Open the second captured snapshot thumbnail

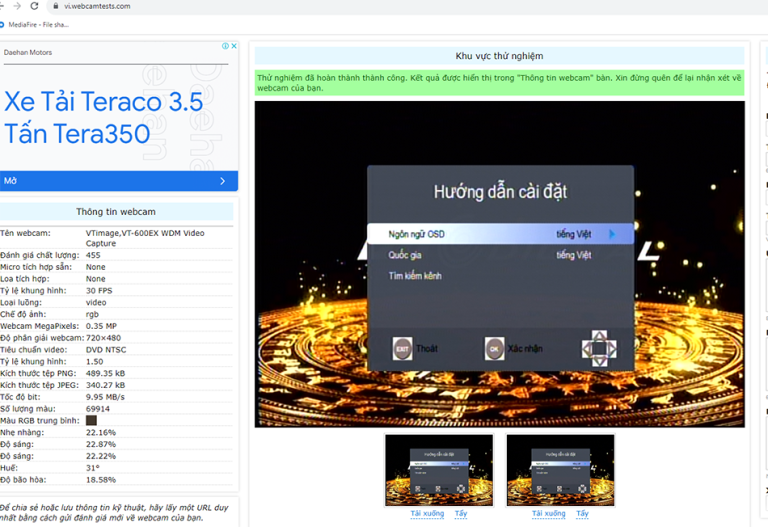point(560,470)
